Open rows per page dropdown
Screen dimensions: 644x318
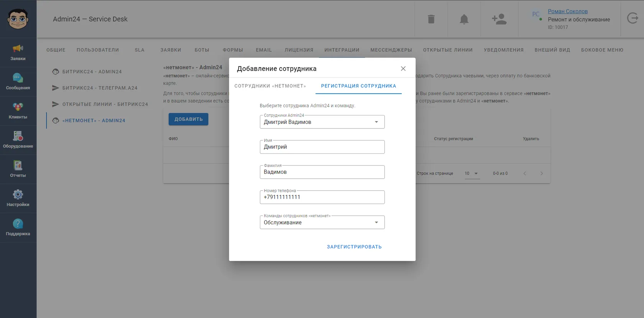click(472, 173)
